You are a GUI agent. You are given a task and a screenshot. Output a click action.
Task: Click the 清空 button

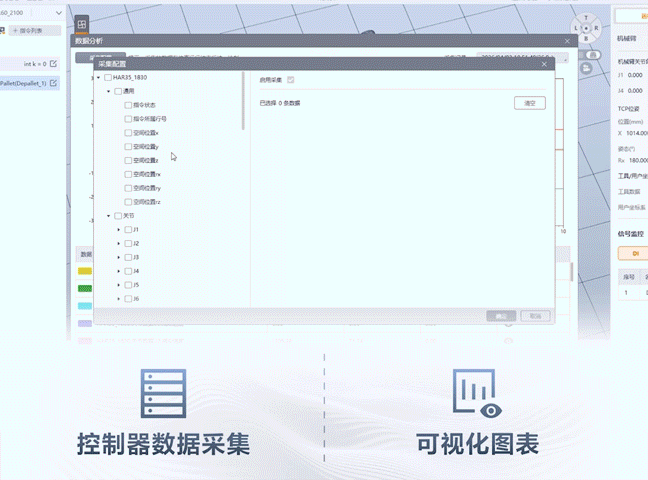coord(530,103)
